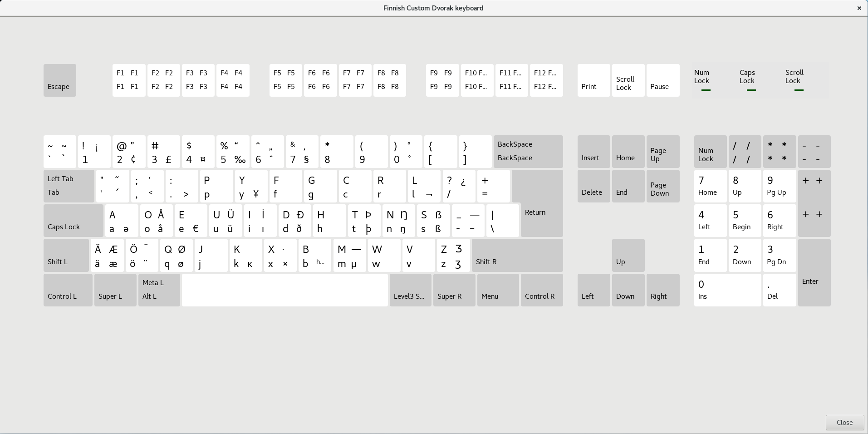Click the keypad 7 Home key

(x=711, y=186)
